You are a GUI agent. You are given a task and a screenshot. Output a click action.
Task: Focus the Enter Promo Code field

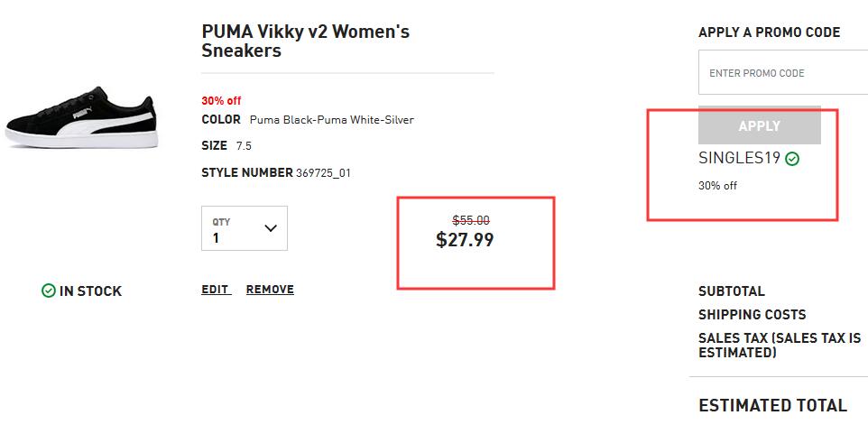[x=783, y=72]
